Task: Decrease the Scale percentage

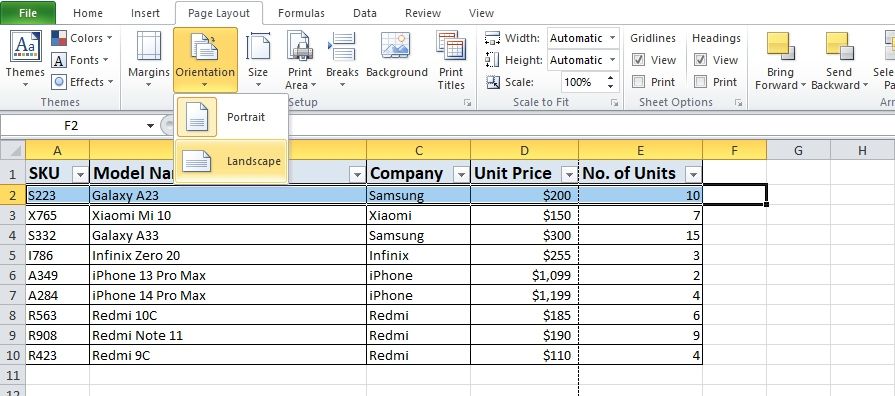Action: (x=611, y=86)
